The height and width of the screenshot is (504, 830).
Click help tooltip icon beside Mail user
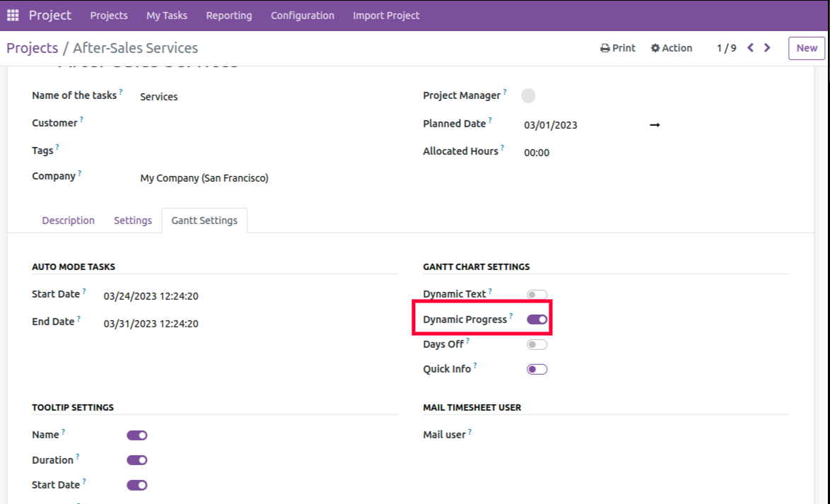point(469,431)
